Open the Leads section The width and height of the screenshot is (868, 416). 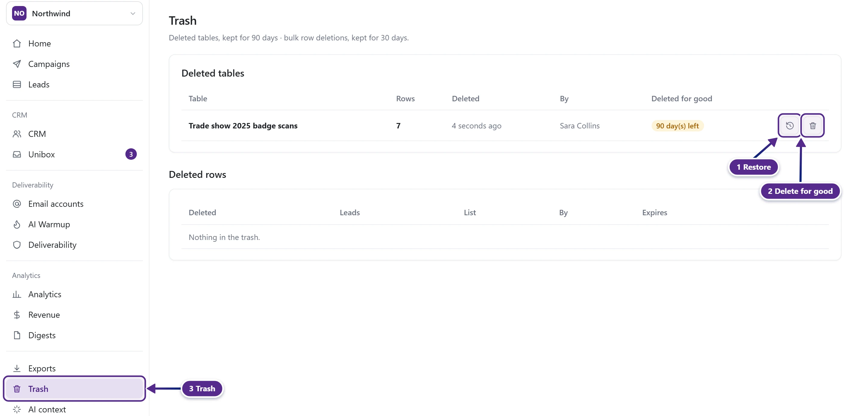[74, 84]
